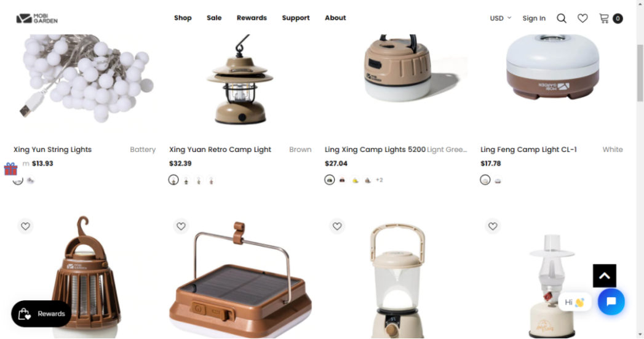Click the back-to-top arrow button
The width and height of the screenshot is (644, 339).
[x=604, y=276]
